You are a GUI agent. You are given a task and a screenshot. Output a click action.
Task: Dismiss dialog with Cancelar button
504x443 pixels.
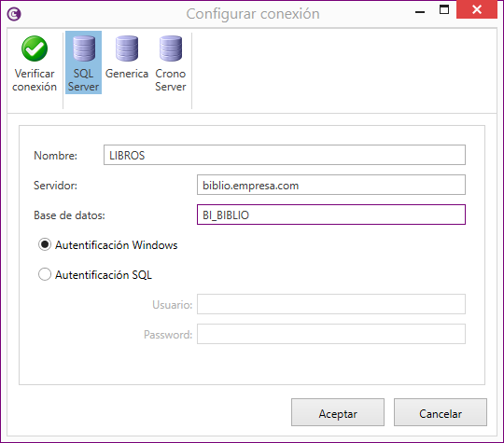(441, 412)
